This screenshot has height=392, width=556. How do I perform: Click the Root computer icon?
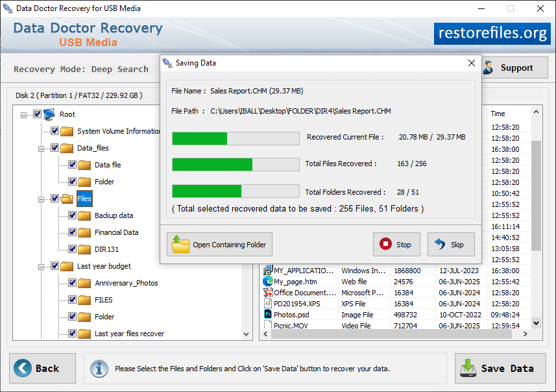pos(49,114)
